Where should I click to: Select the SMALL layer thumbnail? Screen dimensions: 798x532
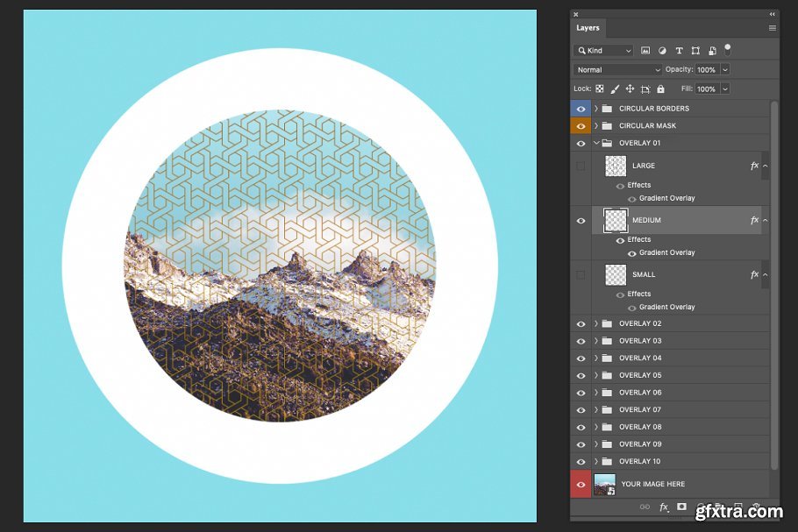pyautogui.click(x=616, y=274)
